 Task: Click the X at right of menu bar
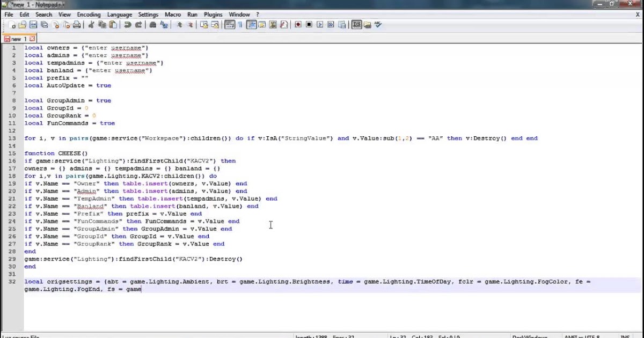(638, 14)
